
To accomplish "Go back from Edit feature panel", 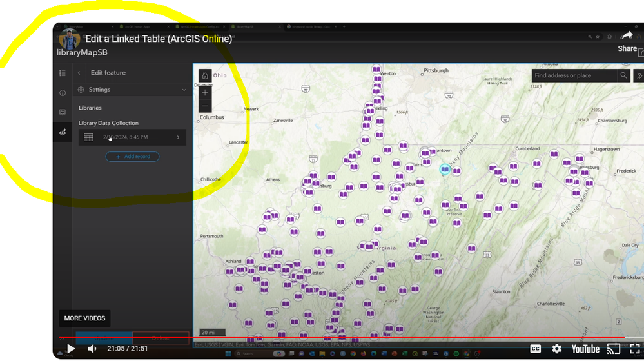I will pos(79,73).
